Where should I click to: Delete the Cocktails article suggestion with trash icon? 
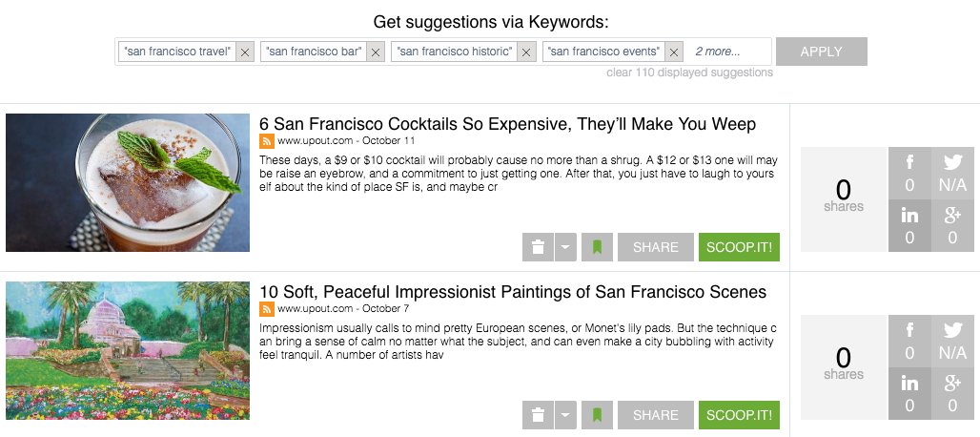tap(538, 247)
